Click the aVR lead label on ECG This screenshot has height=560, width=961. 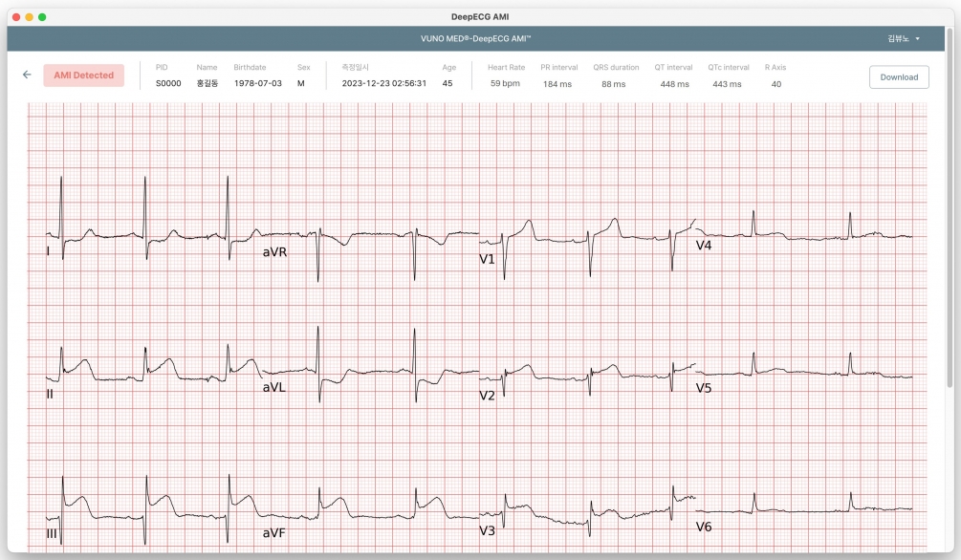tap(275, 253)
